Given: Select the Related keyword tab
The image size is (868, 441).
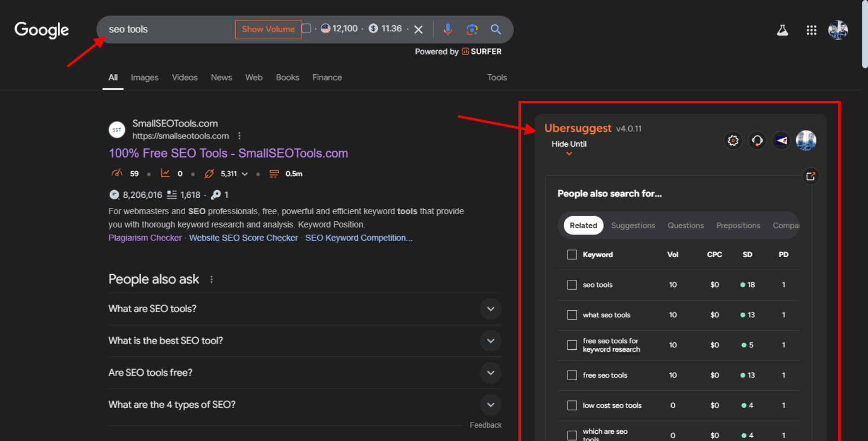Looking at the screenshot, I should pos(583,225).
